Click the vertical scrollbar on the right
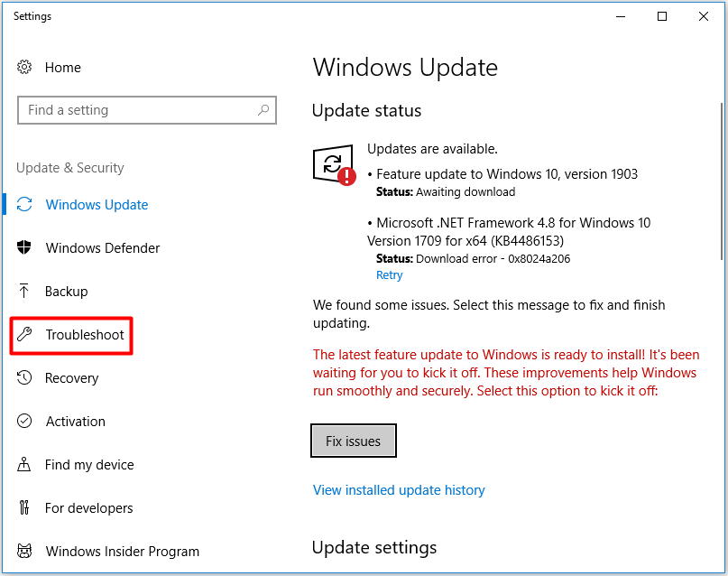 click(x=722, y=181)
